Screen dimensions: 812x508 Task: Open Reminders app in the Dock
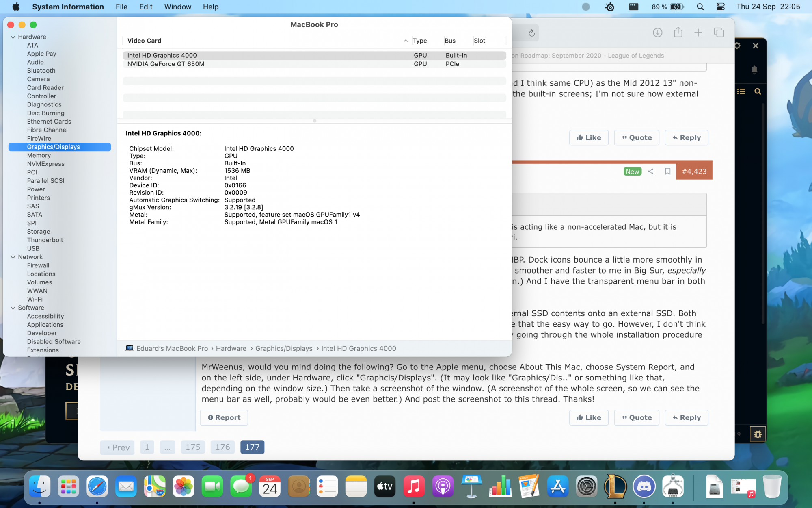point(327,486)
